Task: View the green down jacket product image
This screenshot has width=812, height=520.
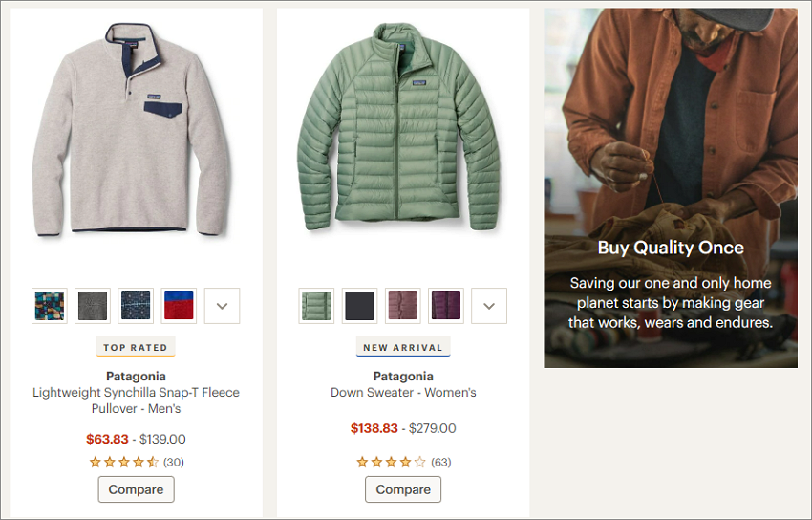Action: 398,127
